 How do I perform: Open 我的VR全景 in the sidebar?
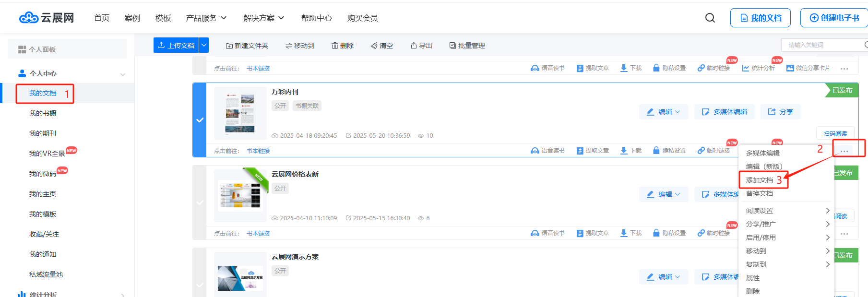click(x=47, y=154)
